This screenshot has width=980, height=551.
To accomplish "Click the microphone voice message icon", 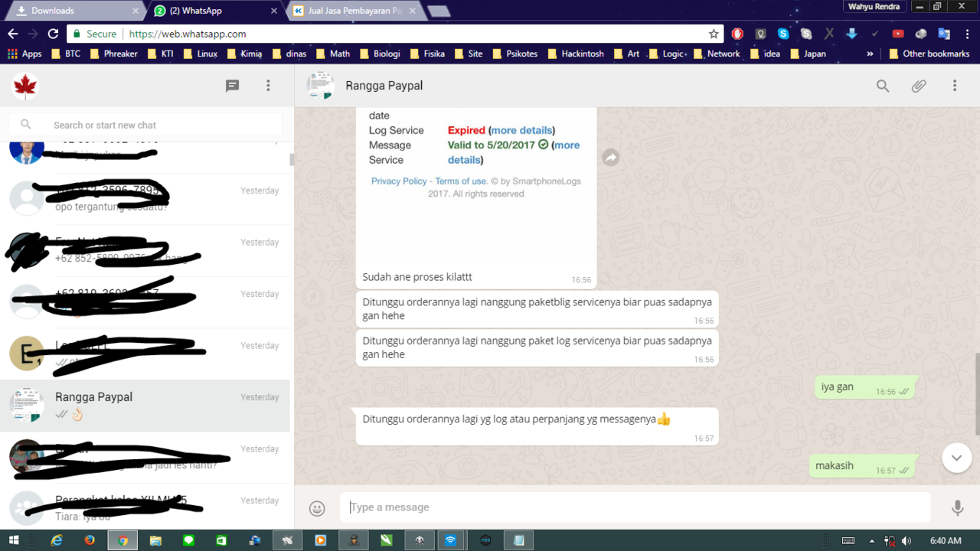I will (957, 507).
